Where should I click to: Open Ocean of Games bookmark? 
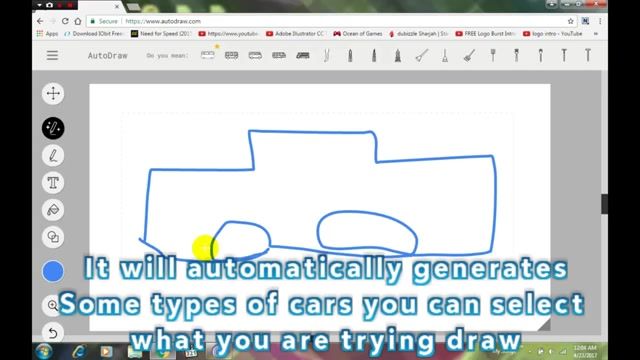coord(358,34)
